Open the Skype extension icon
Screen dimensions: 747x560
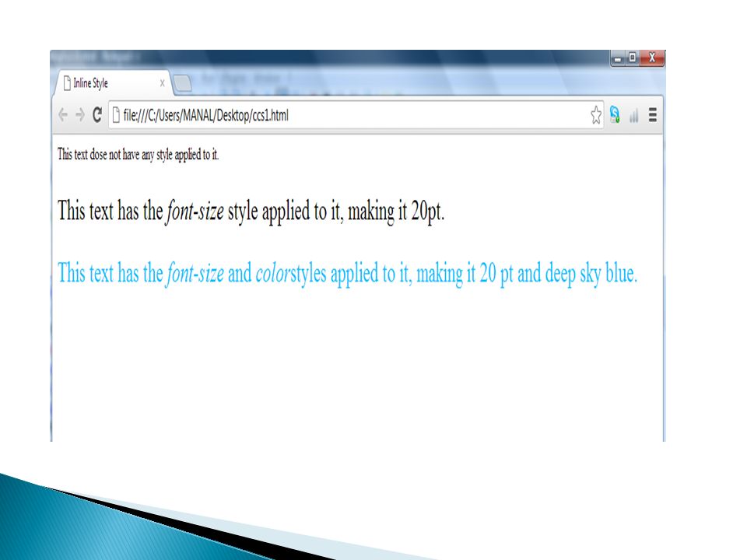[615, 115]
